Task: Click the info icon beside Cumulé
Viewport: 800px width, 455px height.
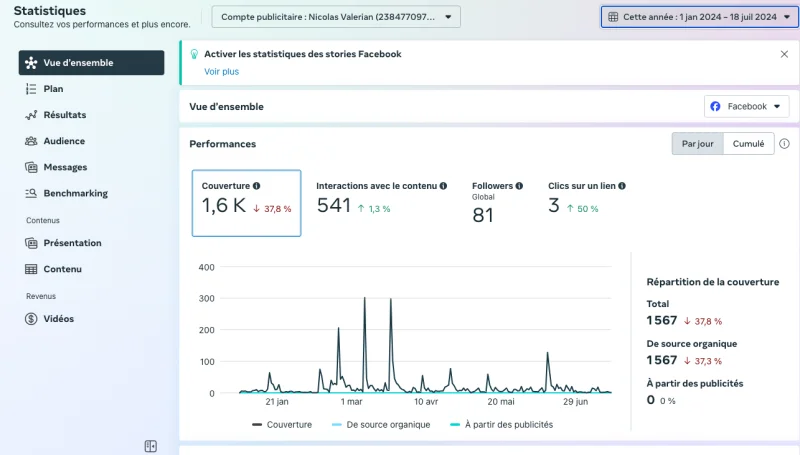Action: tap(784, 144)
